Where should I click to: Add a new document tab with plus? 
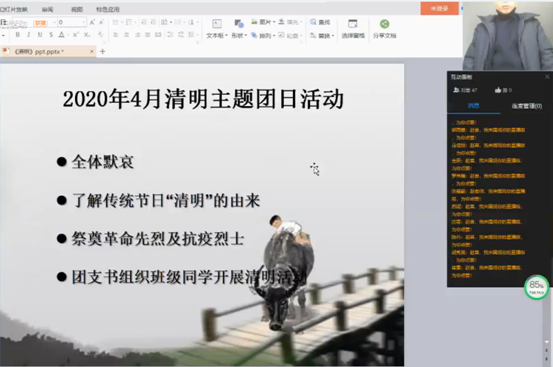(102, 51)
